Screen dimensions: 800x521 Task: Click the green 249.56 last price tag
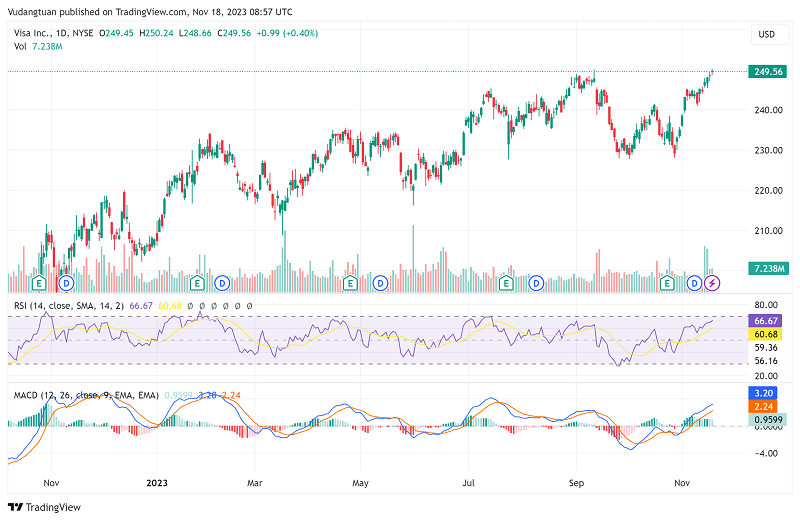click(x=767, y=71)
